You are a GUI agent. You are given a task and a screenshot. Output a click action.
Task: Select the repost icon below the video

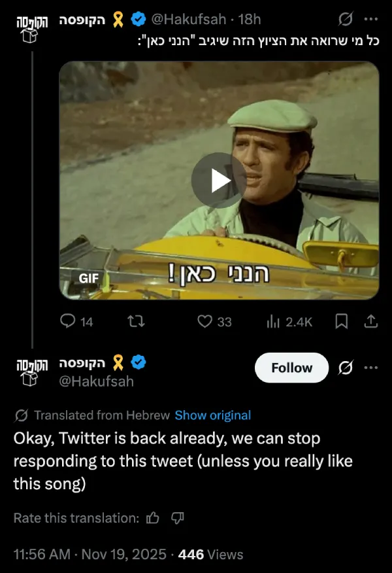(x=137, y=321)
